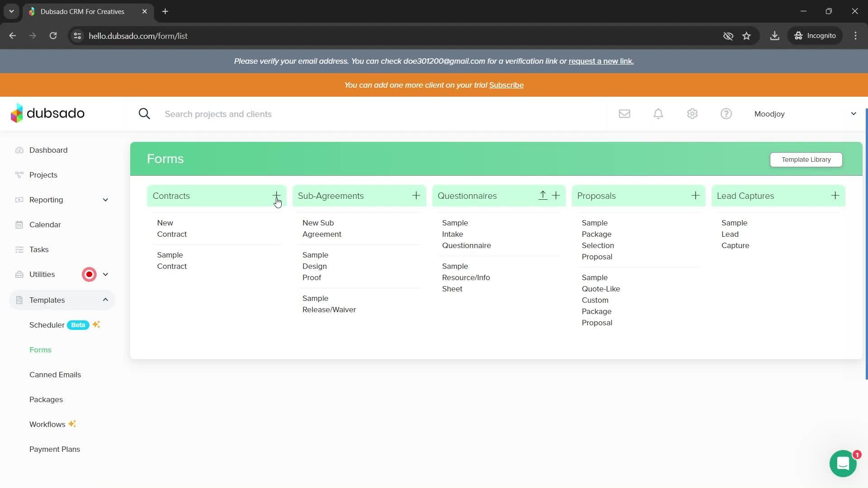Open Canned Emails under Templates
Image resolution: width=868 pixels, height=488 pixels.
[55, 375]
